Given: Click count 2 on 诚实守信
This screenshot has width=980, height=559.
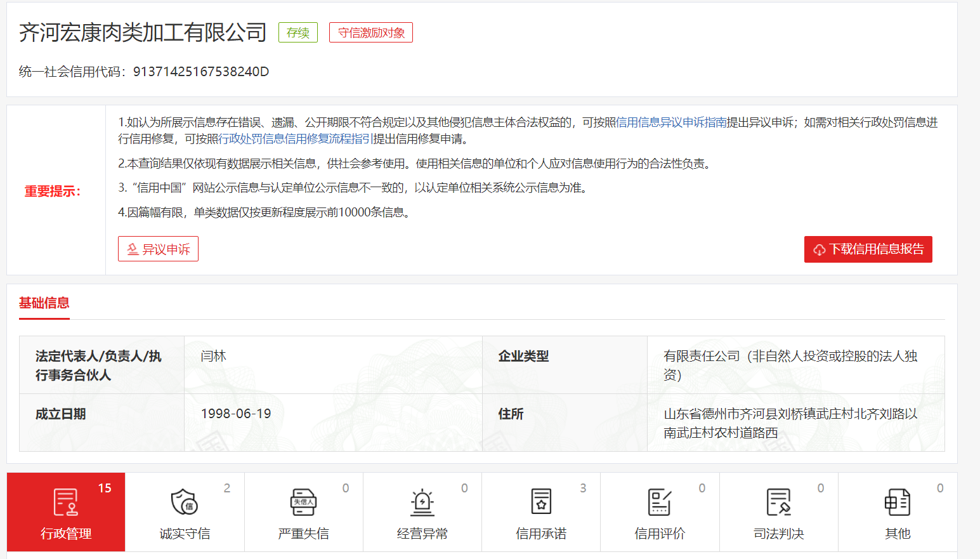Looking at the screenshot, I should [227, 488].
